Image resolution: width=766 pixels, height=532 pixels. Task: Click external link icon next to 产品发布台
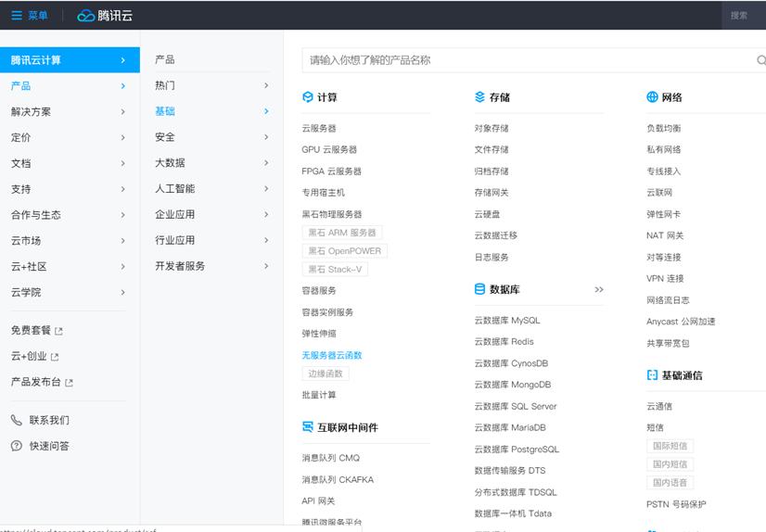(x=69, y=383)
